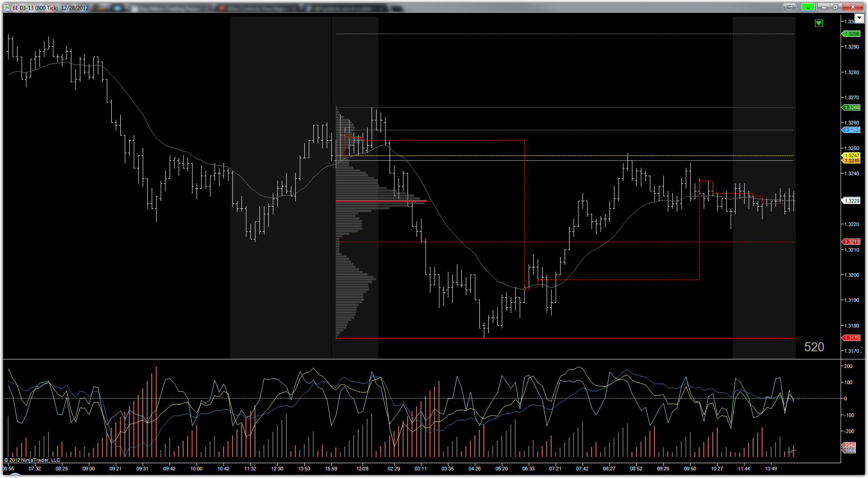Click the white 1.3229 last price marker
Image resolution: width=868 pixels, height=478 pixels.
851,201
